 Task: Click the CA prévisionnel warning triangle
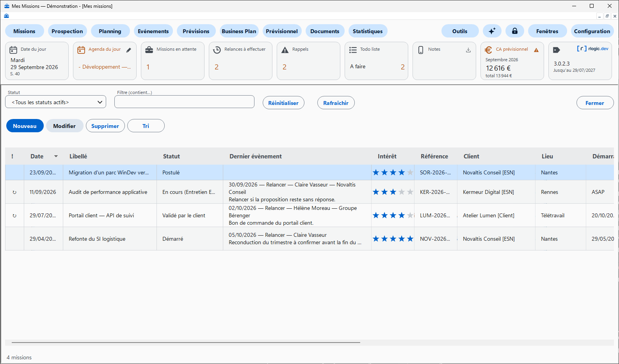tap(536, 50)
